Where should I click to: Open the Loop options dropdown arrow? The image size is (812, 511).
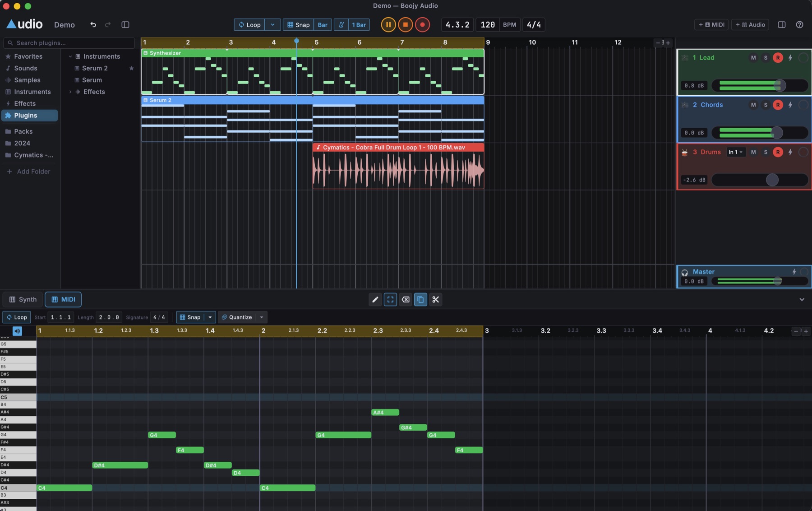coord(272,24)
